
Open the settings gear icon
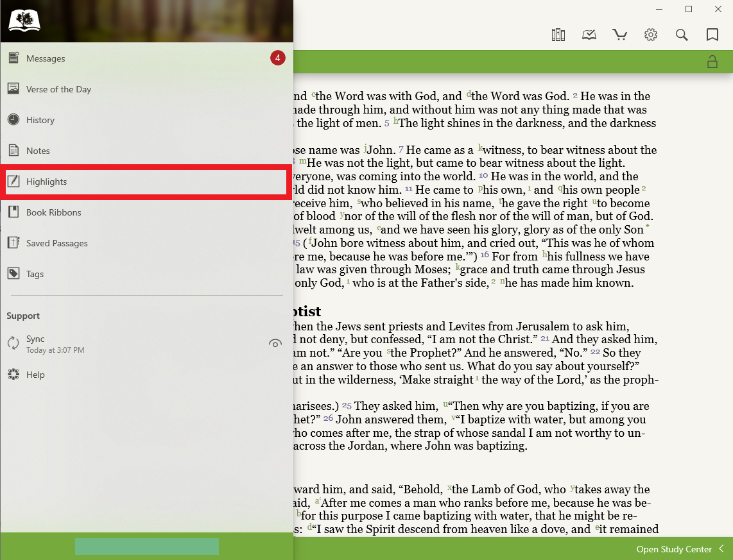[x=651, y=35]
